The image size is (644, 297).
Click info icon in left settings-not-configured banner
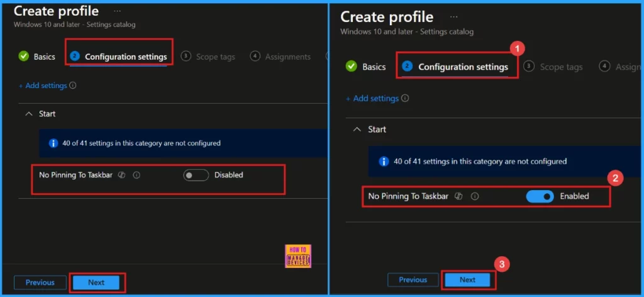(x=53, y=143)
